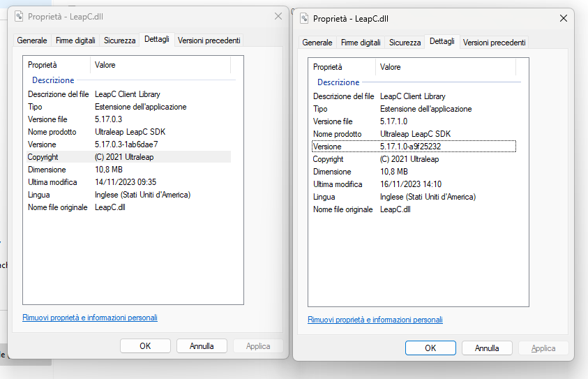Click the file icon in right window title bar
588x379 pixels.
(x=304, y=18)
